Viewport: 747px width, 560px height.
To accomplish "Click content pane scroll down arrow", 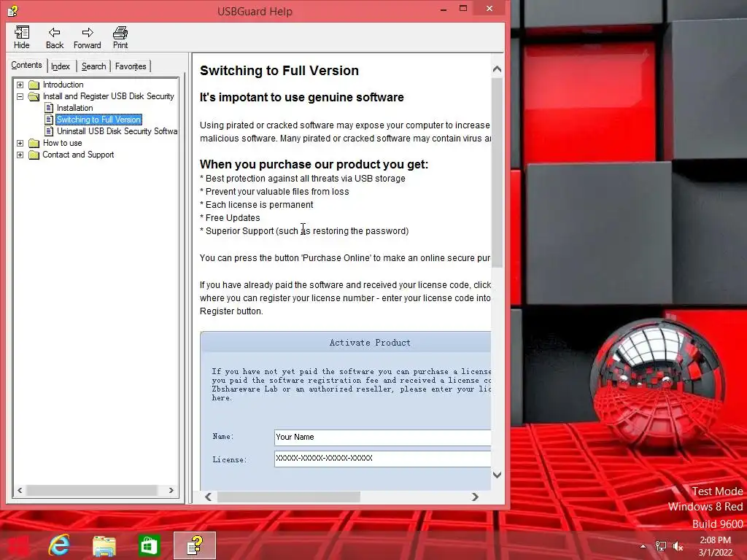I will (497, 475).
